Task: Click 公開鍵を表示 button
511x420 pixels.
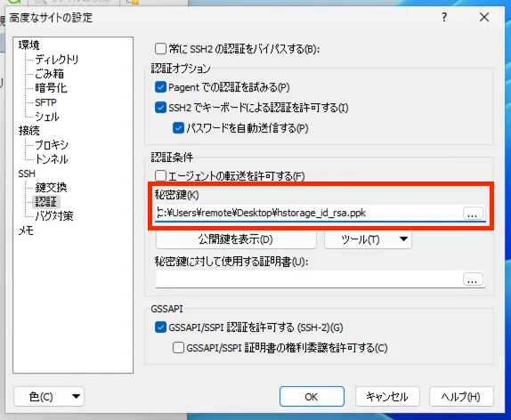Action: tap(236, 239)
